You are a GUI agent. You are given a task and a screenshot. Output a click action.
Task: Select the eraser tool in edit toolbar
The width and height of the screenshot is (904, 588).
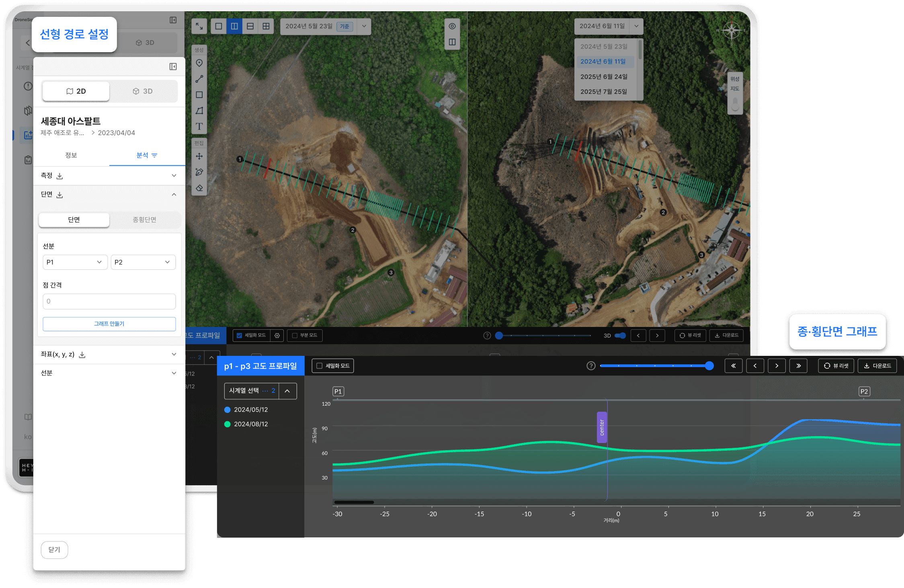click(199, 188)
